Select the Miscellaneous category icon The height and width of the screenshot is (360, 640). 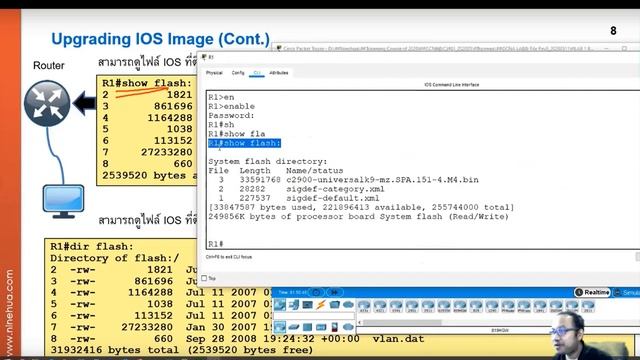[x=335, y=304]
